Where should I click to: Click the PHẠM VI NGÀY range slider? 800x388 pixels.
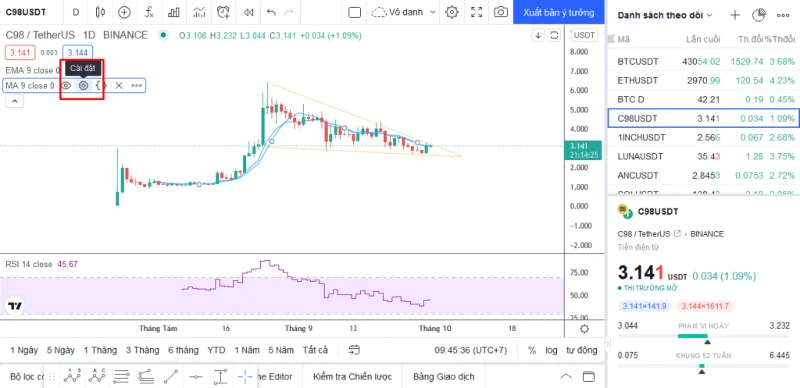coord(704,336)
